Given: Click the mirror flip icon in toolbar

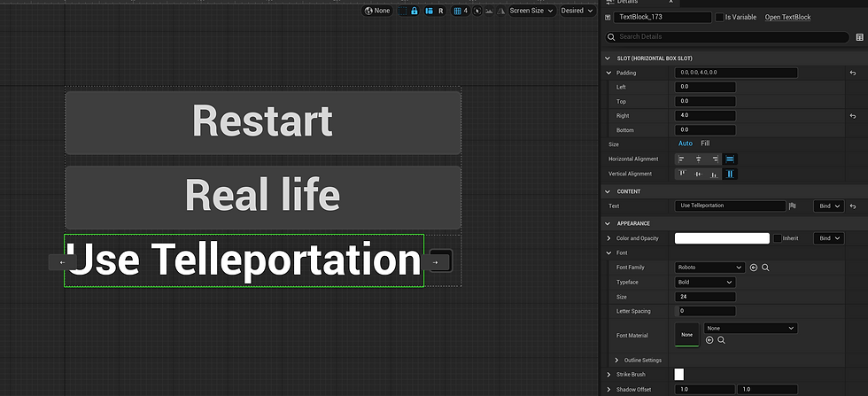Looking at the screenshot, I should click(x=500, y=11).
